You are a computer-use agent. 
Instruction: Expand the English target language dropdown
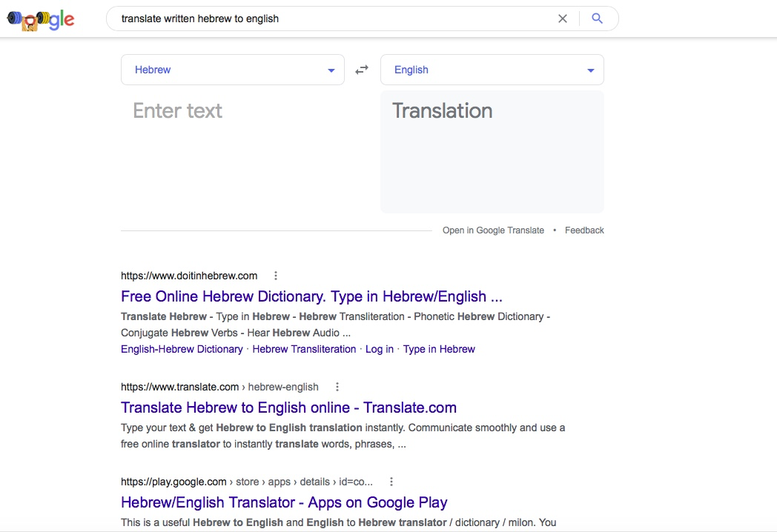(492, 70)
